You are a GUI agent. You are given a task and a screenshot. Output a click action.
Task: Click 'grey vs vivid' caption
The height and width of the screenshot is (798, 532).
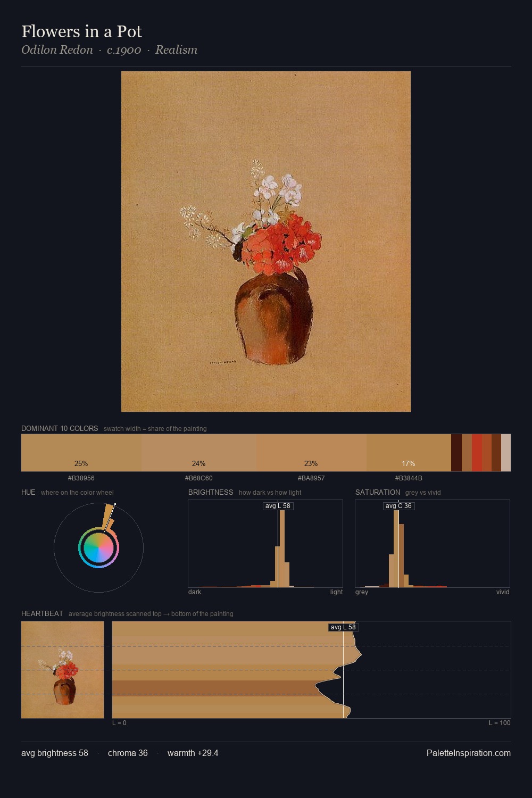423,493
